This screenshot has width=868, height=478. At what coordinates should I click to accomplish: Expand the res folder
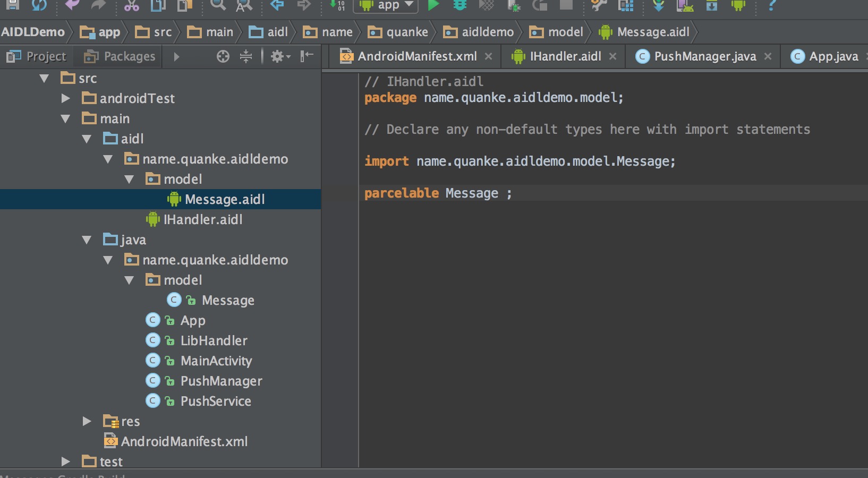point(87,421)
